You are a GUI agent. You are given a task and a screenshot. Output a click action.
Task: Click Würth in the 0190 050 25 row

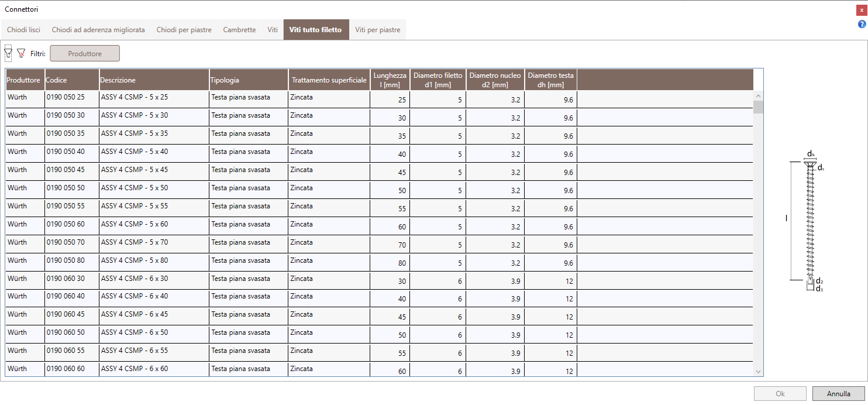[x=25, y=99]
